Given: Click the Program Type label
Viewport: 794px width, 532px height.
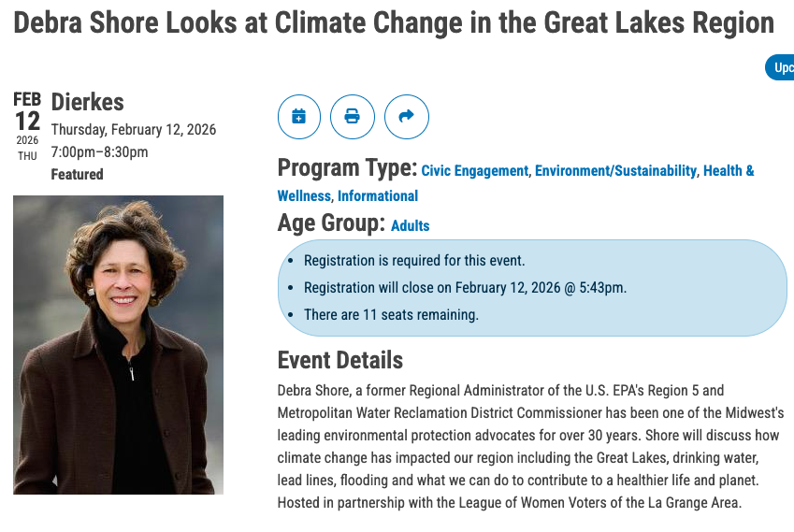Looking at the screenshot, I should tap(347, 169).
